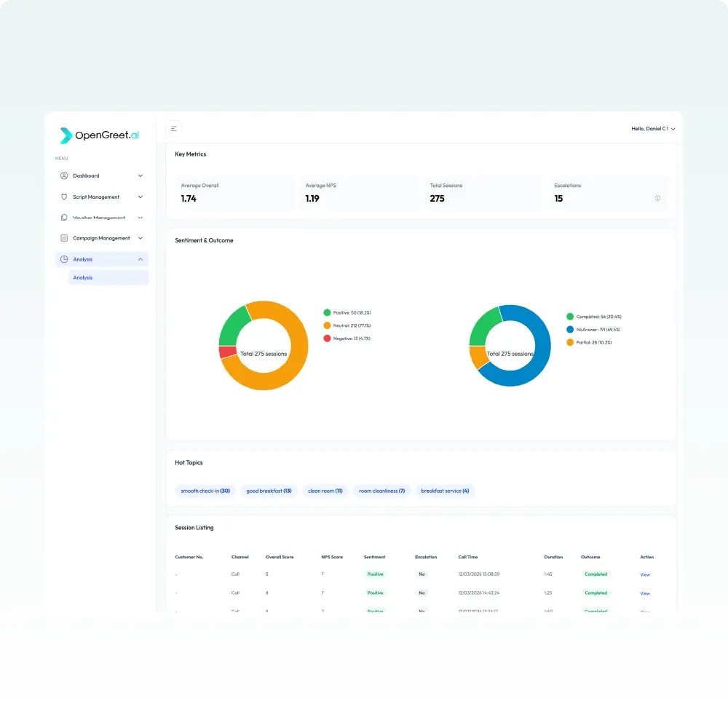Click the Voucher Management icon

64,218
